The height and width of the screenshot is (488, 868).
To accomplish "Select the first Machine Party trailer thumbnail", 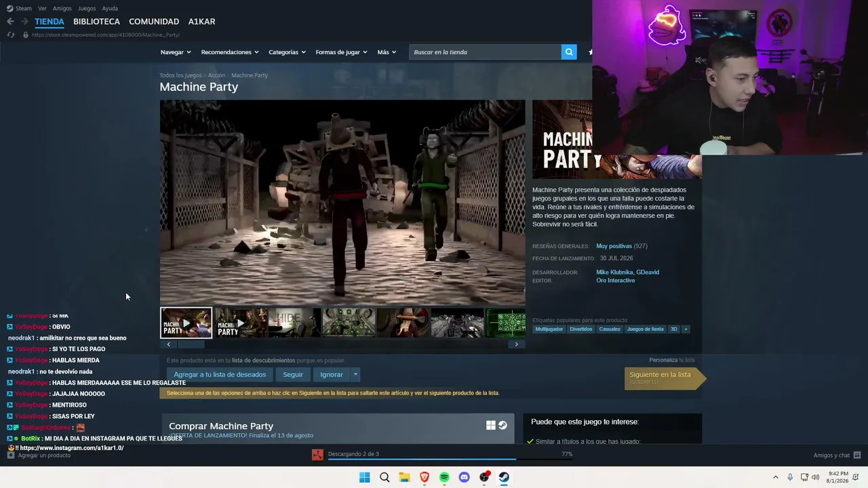I will tap(186, 323).
